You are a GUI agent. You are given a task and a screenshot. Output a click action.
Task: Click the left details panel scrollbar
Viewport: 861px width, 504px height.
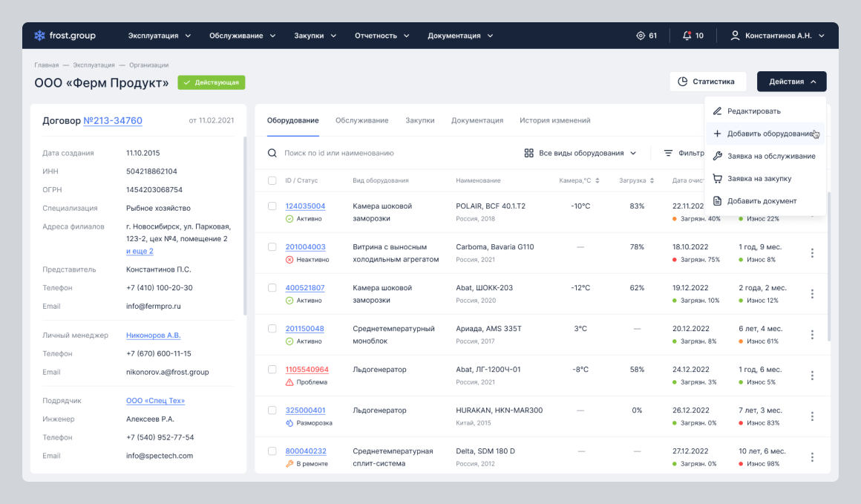coord(245,226)
